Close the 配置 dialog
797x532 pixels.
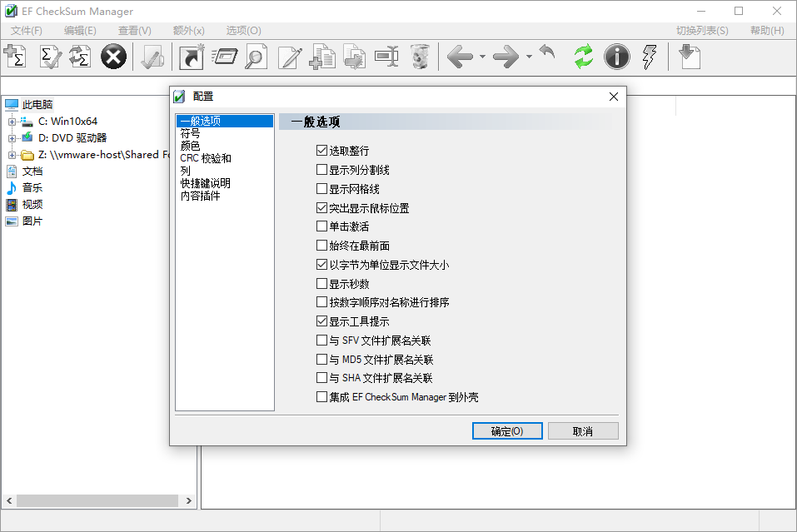pyautogui.click(x=614, y=97)
